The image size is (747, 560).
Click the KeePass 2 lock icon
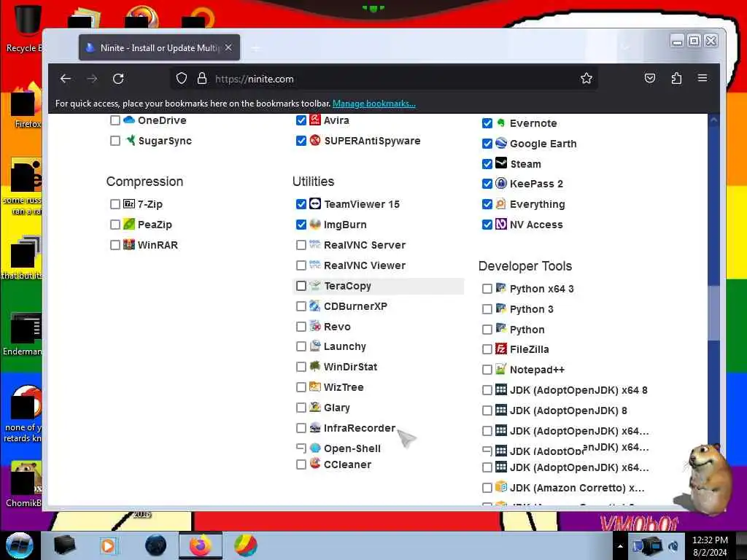tap(500, 183)
